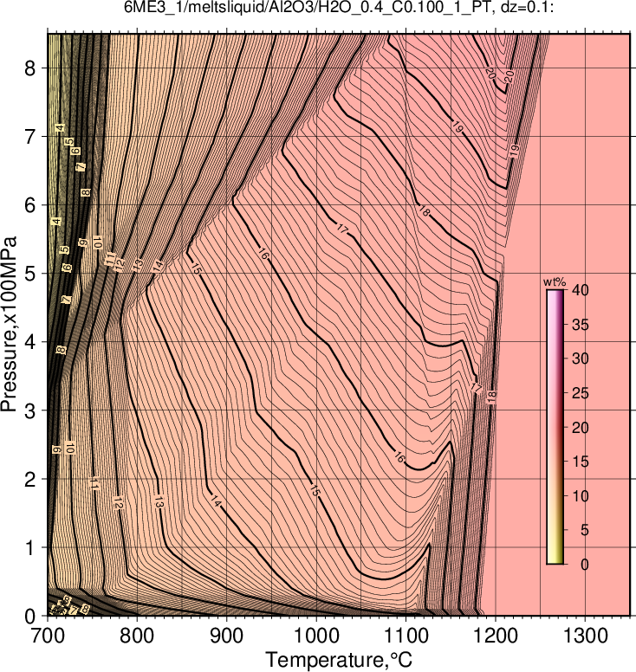Click the 15 label on the colorbar

(580, 462)
